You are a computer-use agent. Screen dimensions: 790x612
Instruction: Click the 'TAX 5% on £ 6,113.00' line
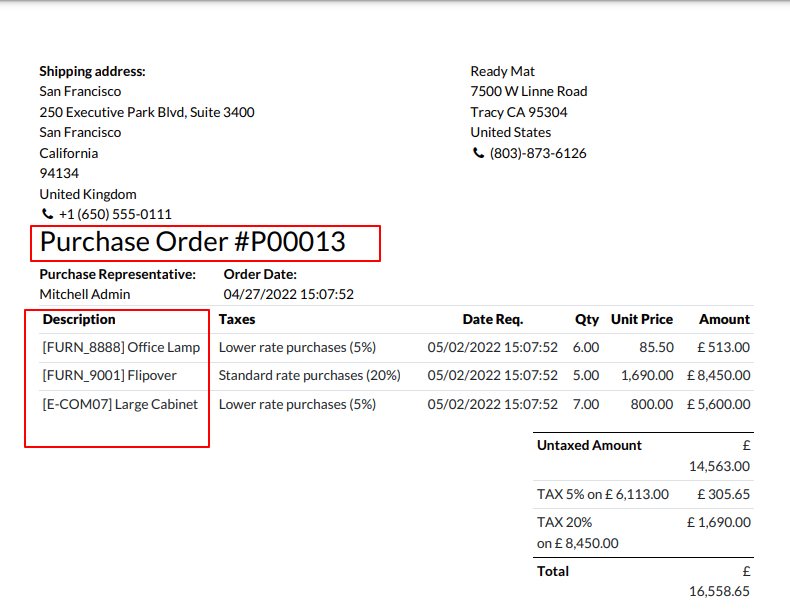603,495
